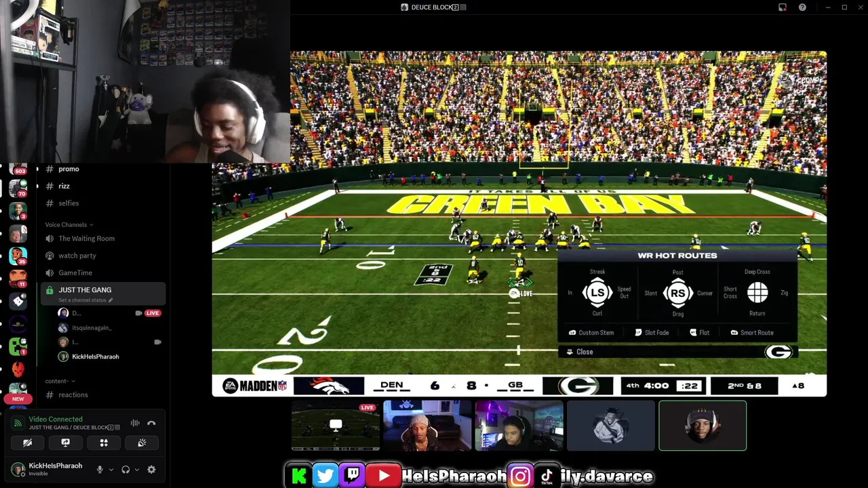Click the NEW unread servers pill
Screen dimensions: 868x488
coord(18,399)
